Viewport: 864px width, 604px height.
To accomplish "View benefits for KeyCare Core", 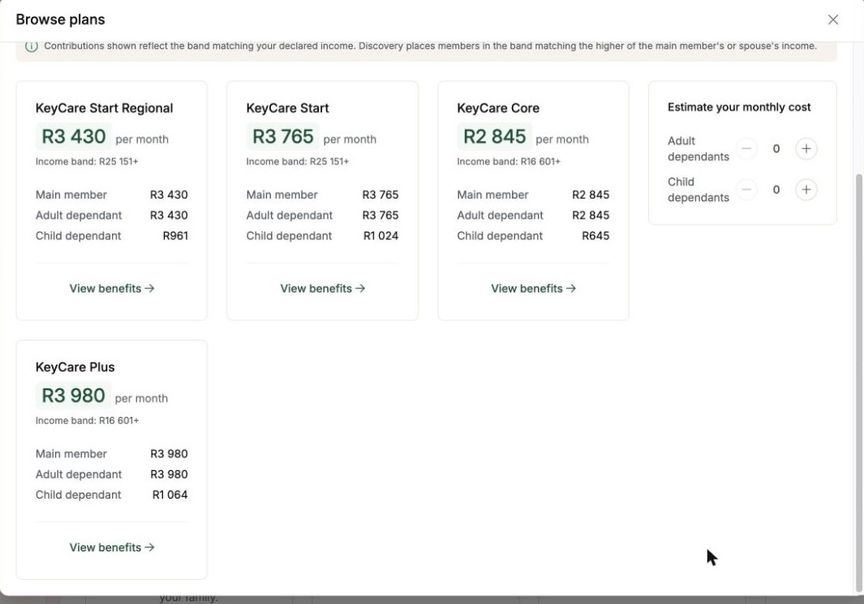I will point(533,288).
